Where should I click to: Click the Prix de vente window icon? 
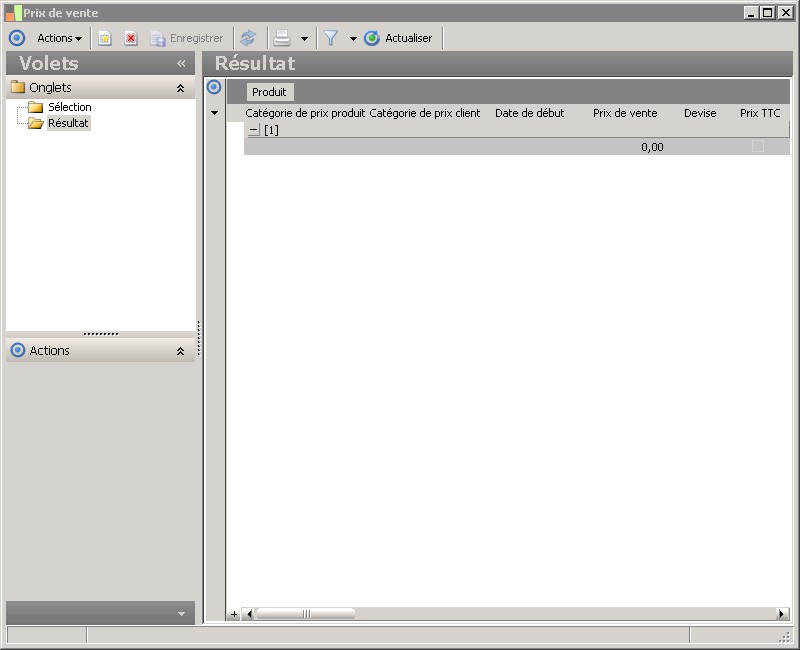tap(14, 13)
